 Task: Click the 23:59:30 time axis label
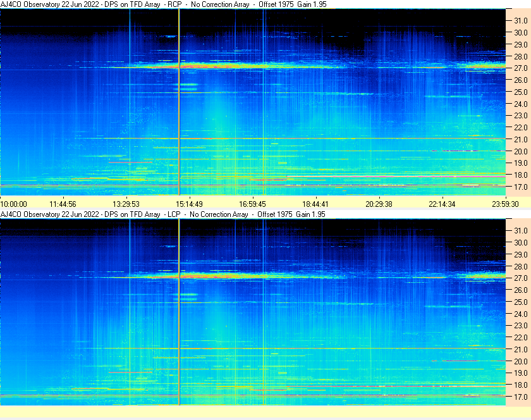505,204
